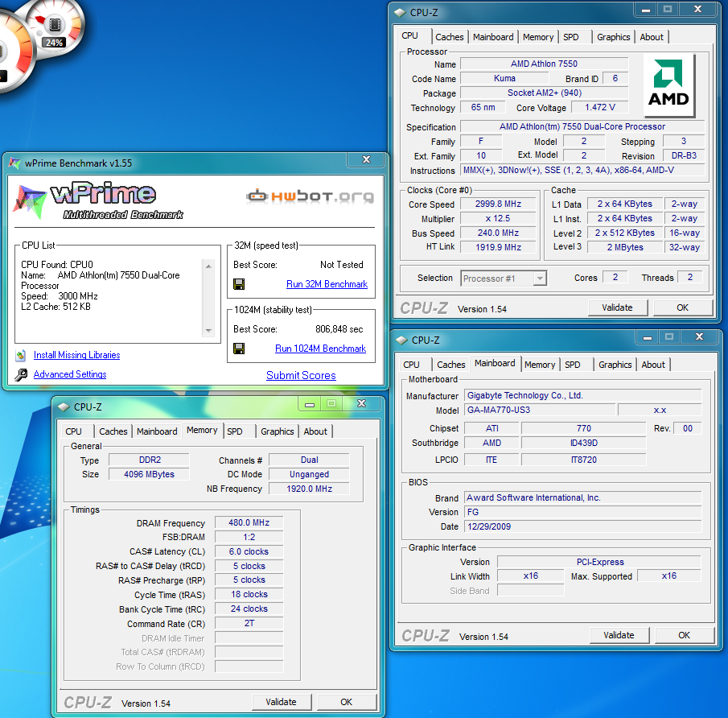Click the CPU List scrollbar down arrow

(208, 330)
